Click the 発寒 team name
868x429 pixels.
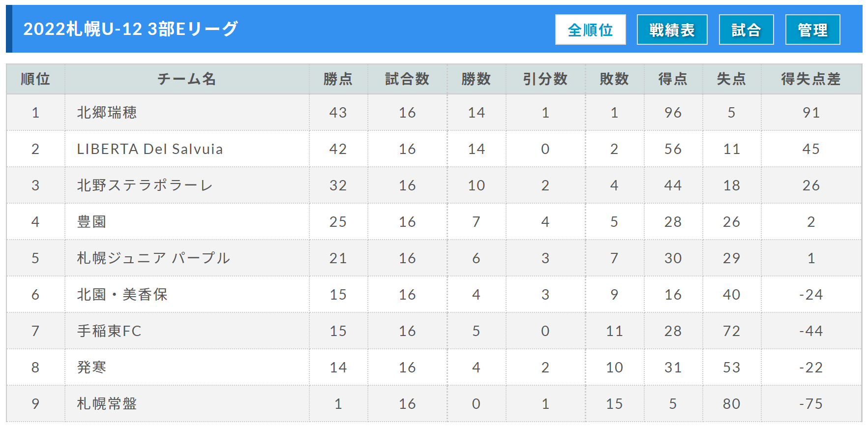pos(92,368)
